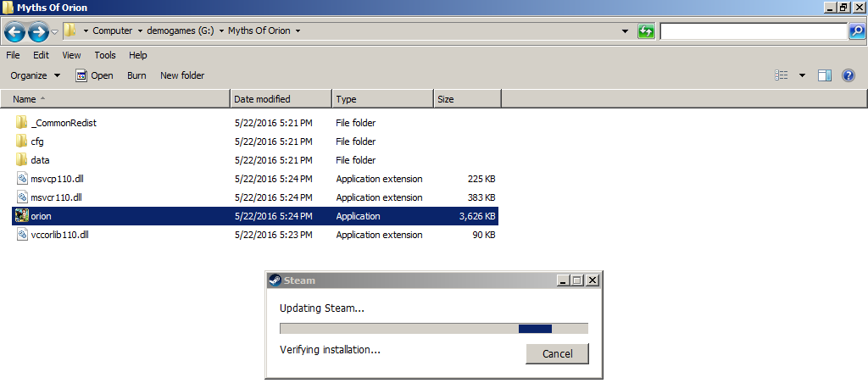The height and width of the screenshot is (383, 868).
Task: Select the msvcp110.dll file icon
Action: tap(22, 179)
